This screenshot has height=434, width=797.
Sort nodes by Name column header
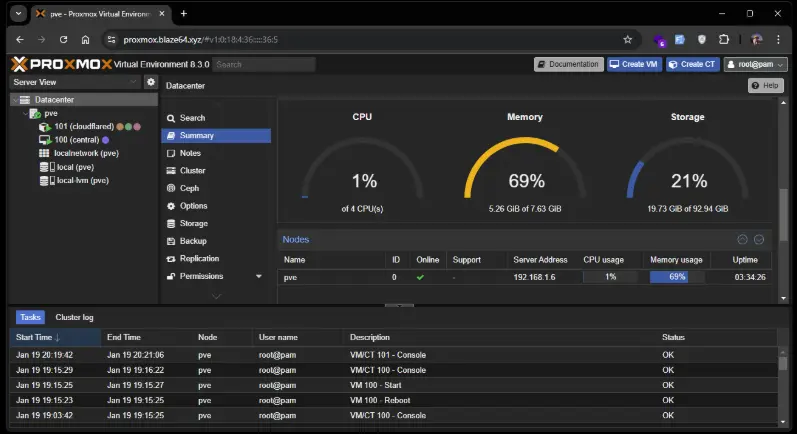(331, 260)
